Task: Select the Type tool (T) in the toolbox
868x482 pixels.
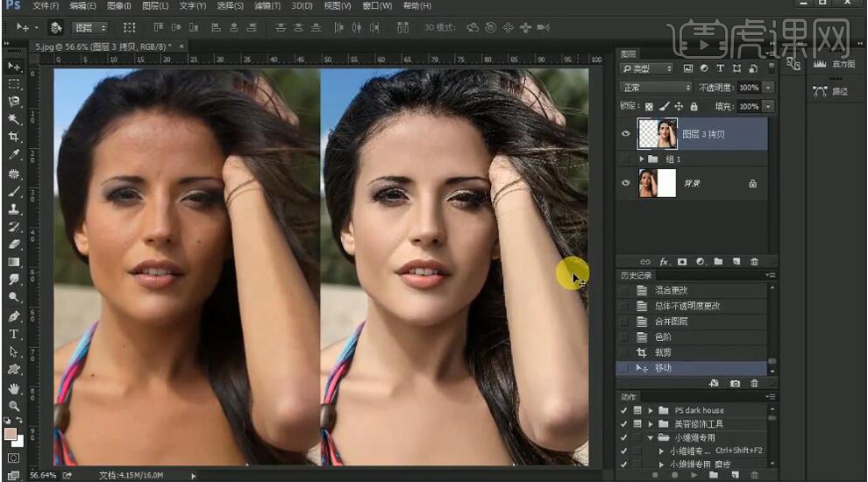Action: click(x=14, y=334)
